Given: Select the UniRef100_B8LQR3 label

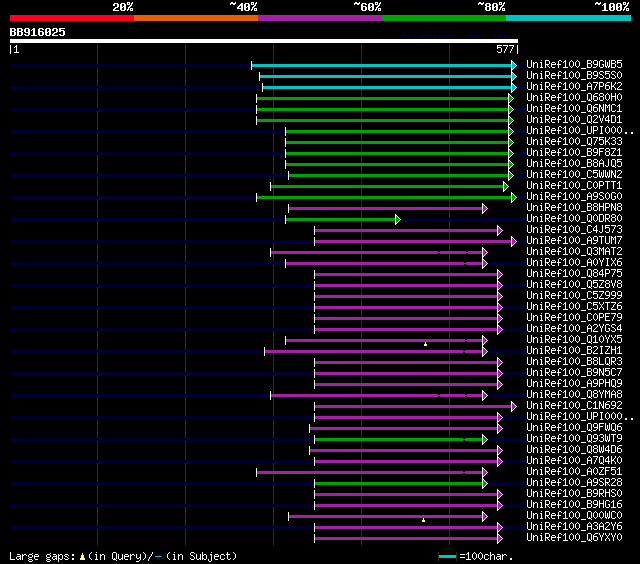Looking at the screenshot, I should pos(574,362).
